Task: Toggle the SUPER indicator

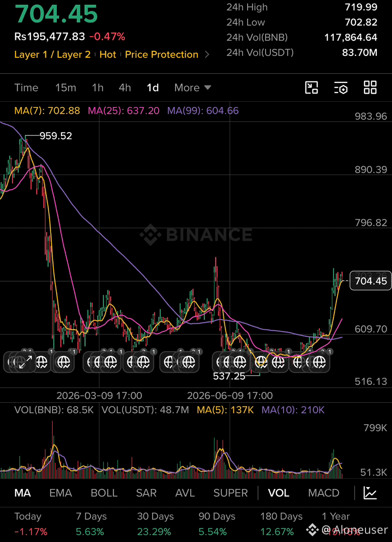Action: [x=231, y=493]
